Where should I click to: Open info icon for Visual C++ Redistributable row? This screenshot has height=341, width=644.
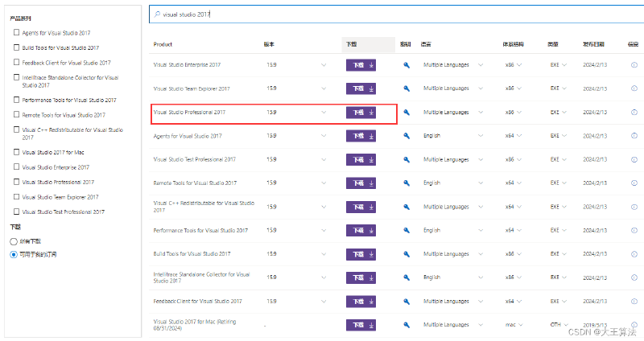pyautogui.click(x=634, y=207)
